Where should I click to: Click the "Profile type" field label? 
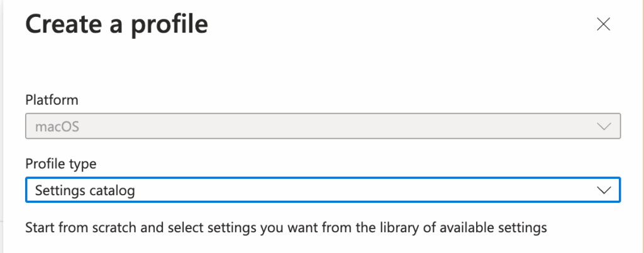(x=60, y=163)
